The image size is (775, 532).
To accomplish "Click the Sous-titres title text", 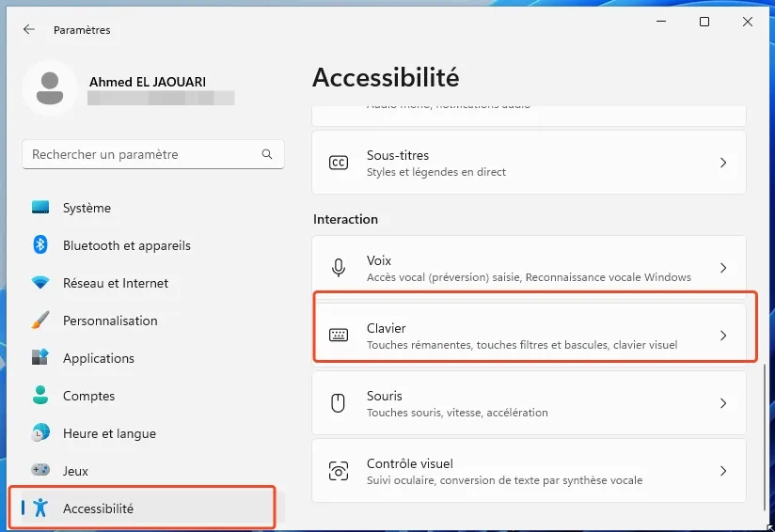I will [x=398, y=155].
